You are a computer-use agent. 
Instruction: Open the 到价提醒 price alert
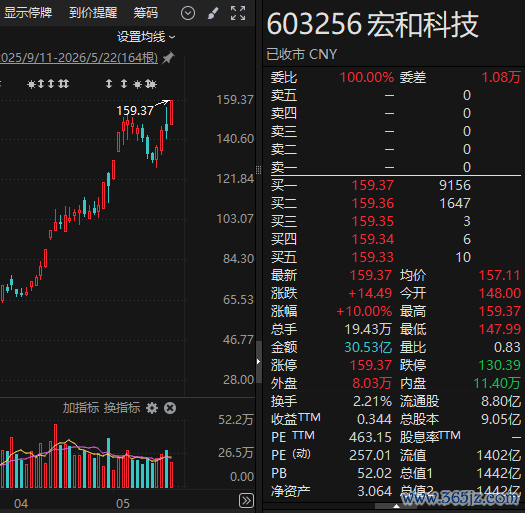pos(93,13)
